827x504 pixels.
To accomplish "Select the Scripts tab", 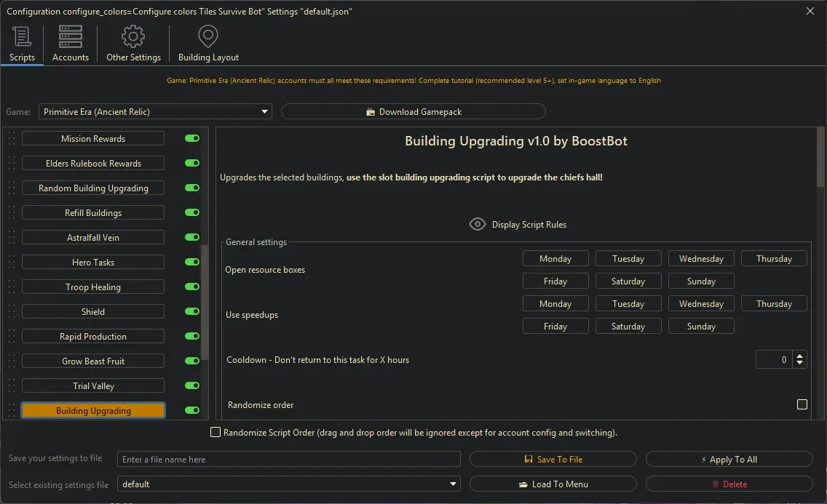I will click(22, 44).
